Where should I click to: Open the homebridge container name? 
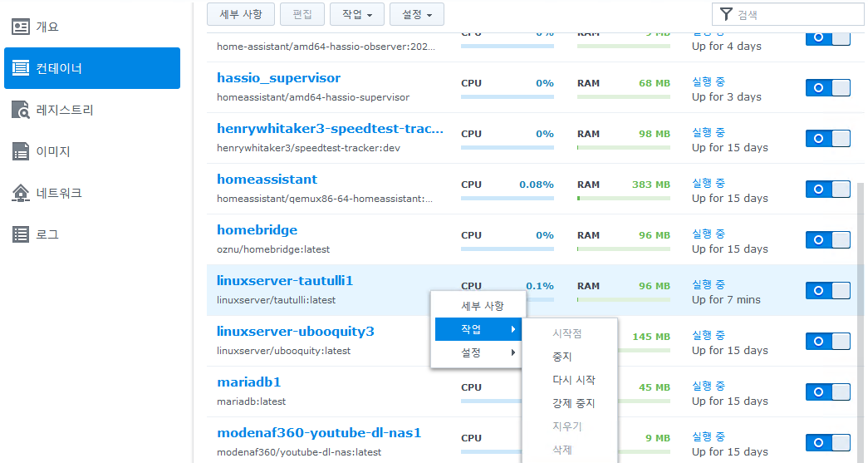pyautogui.click(x=257, y=230)
